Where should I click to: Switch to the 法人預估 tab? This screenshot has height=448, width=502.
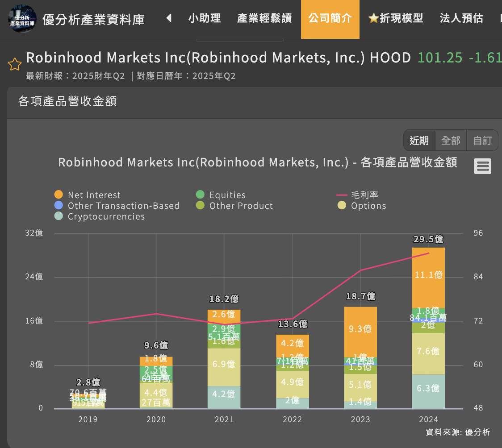(461, 18)
